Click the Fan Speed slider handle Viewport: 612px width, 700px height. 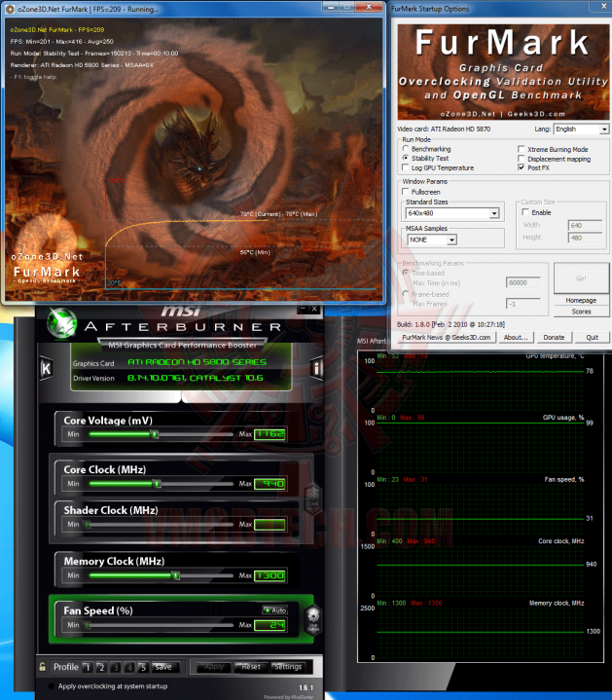[88, 625]
